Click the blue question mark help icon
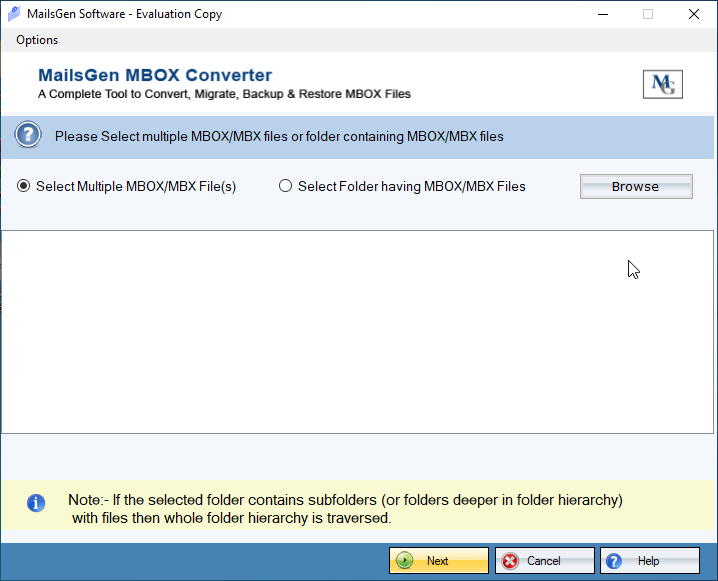718x581 pixels. pyautogui.click(x=28, y=135)
